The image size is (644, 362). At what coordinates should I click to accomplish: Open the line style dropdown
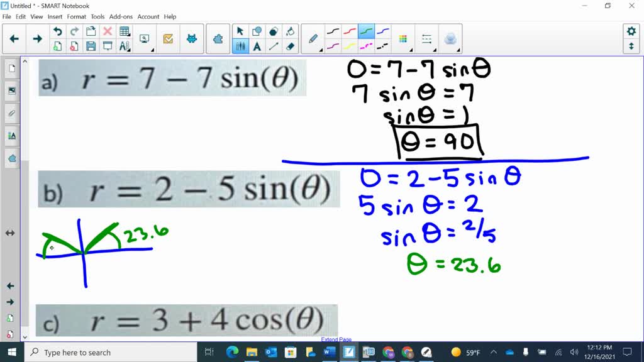click(x=427, y=38)
